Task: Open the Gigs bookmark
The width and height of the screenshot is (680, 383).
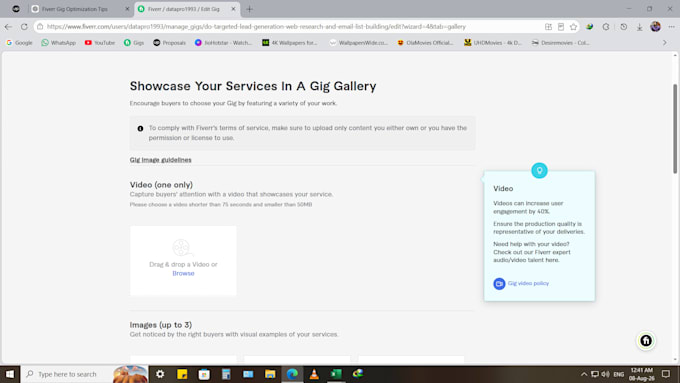Action: [134, 43]
